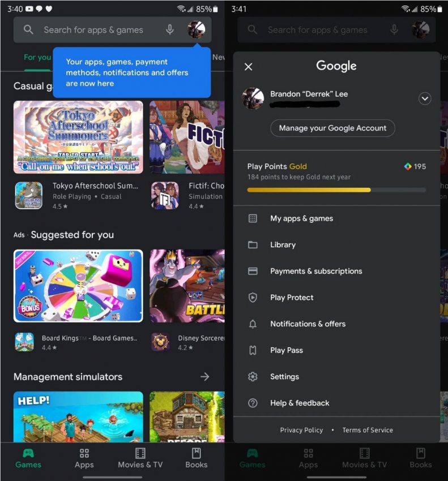Close the Google account menu
This screenshot has width=448, height=481.
tap(248, 67)
